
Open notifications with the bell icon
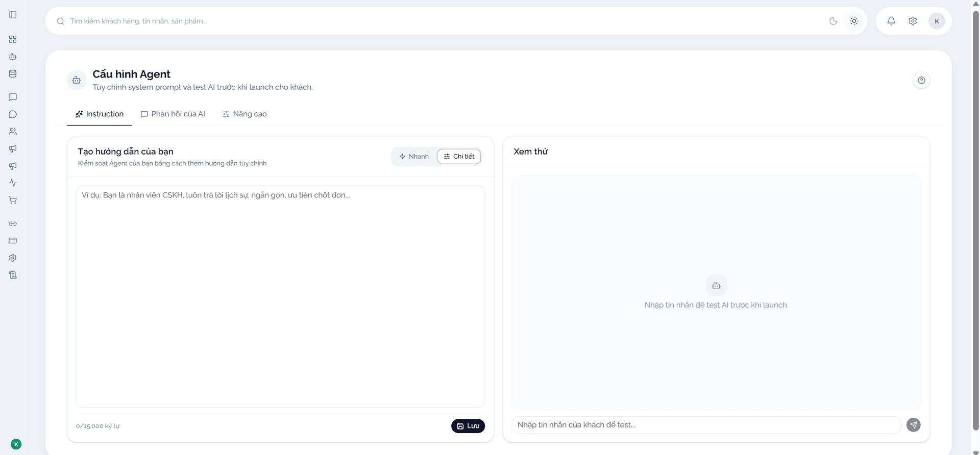click(x=891, y=21)
